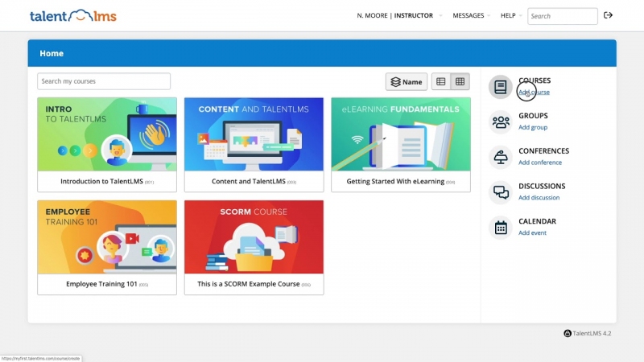
Task: Open the Calendar icon
Action: tap(500, 228)
